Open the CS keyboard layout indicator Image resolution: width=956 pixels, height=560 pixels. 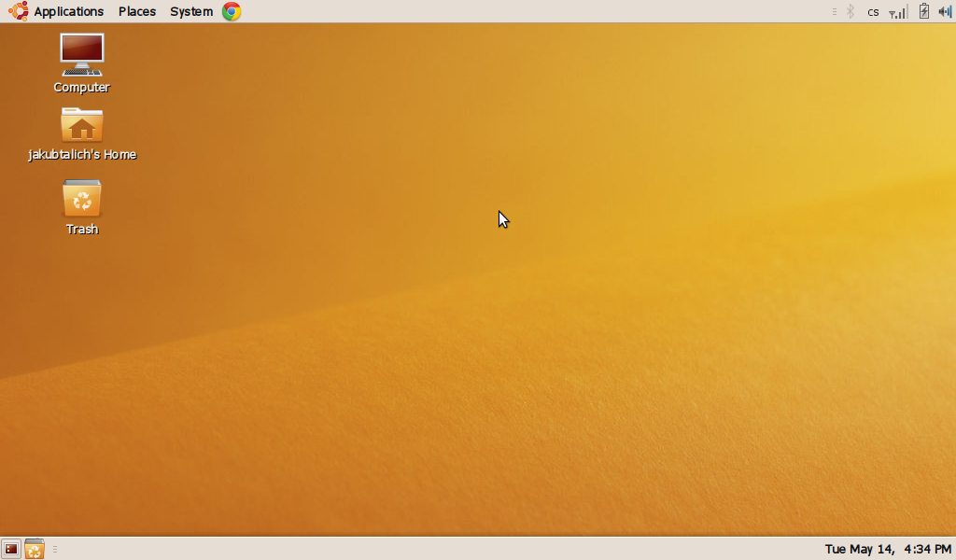coord(873,12)
